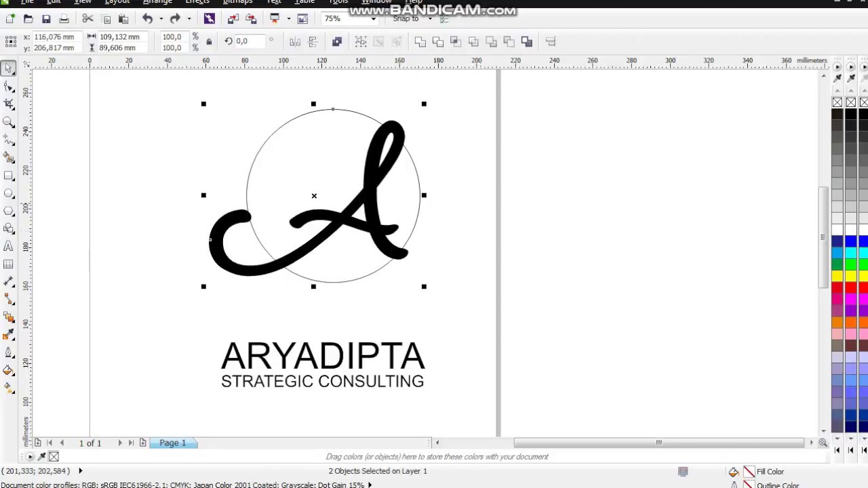Open the 75% zoom level dropdown
868x488 pixels.
point(373,19)
